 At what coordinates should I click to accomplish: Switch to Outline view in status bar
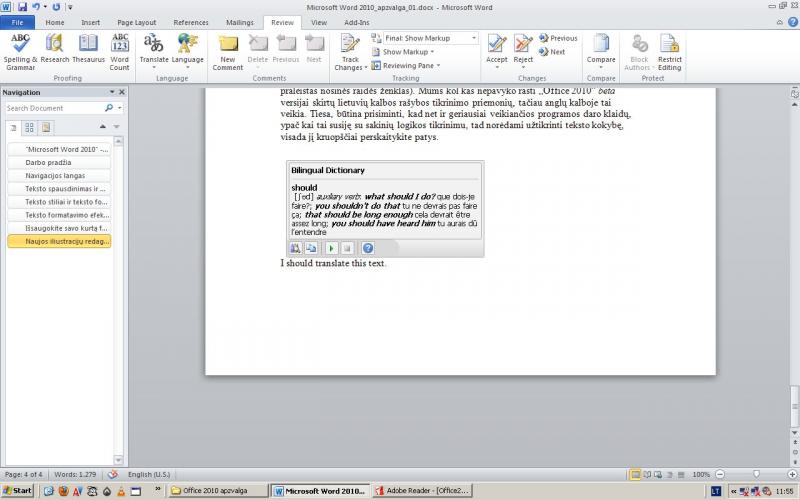669,474
